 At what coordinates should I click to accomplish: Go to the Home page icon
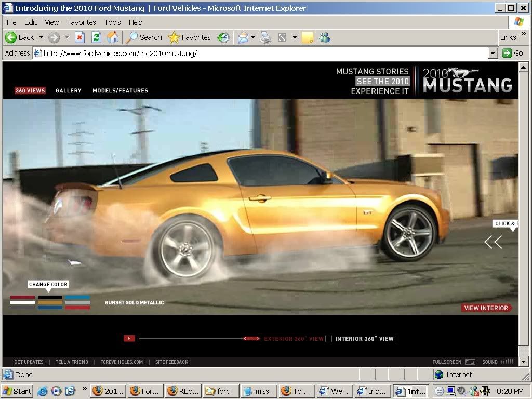pos(113,37)
